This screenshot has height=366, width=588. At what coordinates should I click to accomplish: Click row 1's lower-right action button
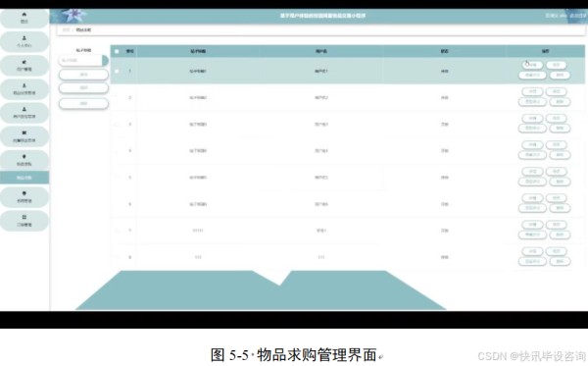pyautogui.click(x=560, y=76)
